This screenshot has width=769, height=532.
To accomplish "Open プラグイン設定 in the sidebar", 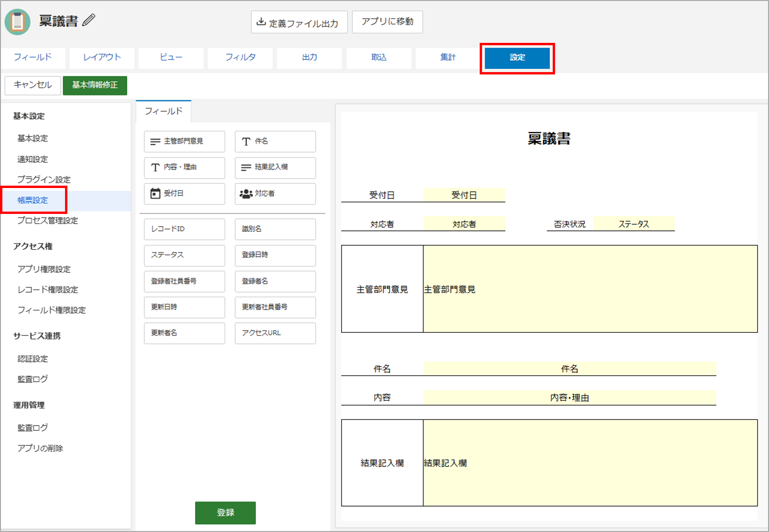I will coord(44,180).
